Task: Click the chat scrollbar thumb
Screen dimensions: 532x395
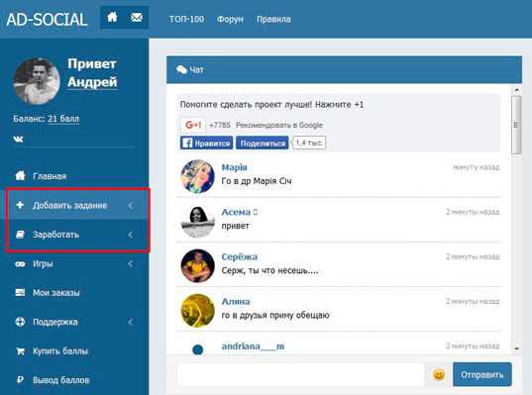Action: click(x=516, y=125)
